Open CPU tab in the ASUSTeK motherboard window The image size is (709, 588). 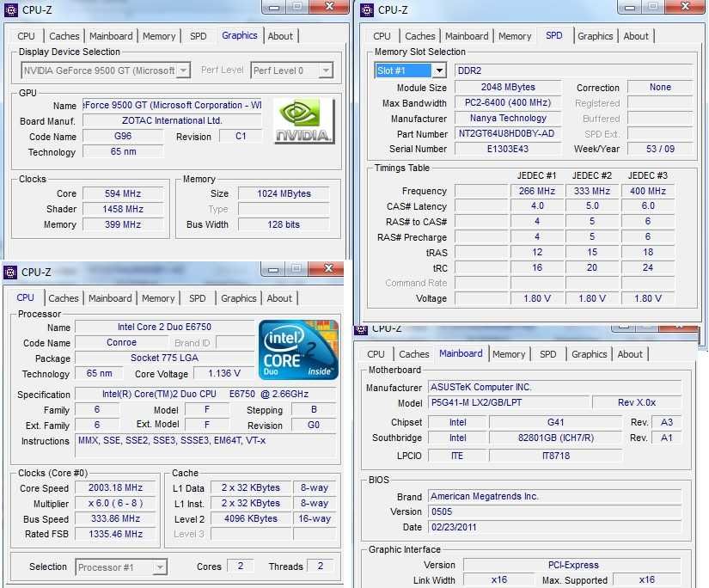pyautogui.click(x=376, y=354)
